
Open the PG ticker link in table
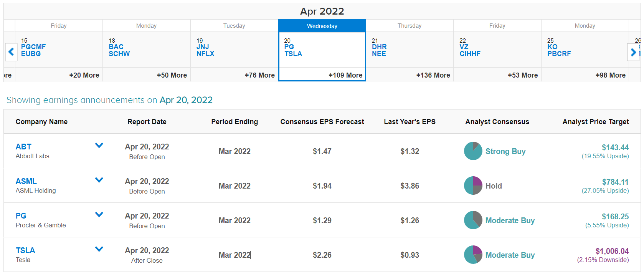pos(21,216)
